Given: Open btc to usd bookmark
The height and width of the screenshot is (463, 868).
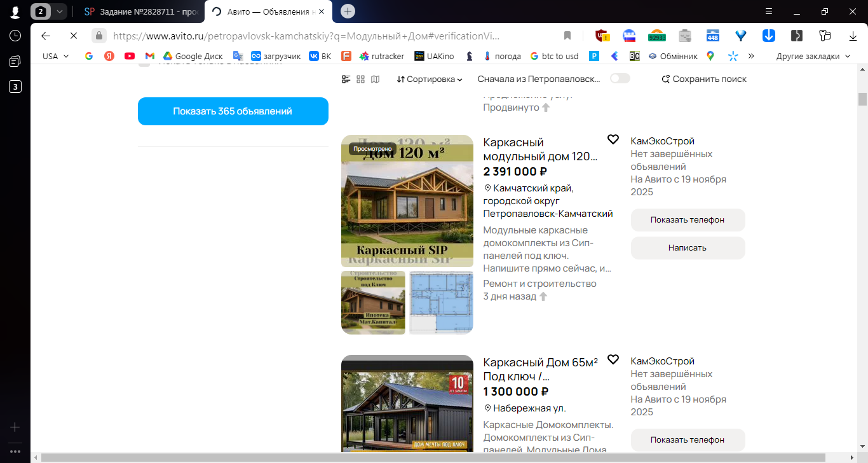Looking at the screenshot, I should (x=554, y=56).
